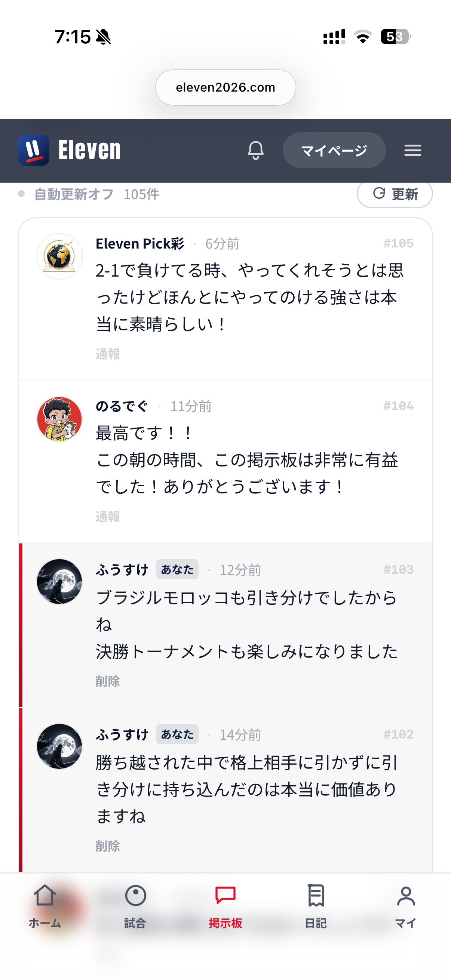Refresh posts with 更新 button
The image size is (451, 980).
click(395, 194)
